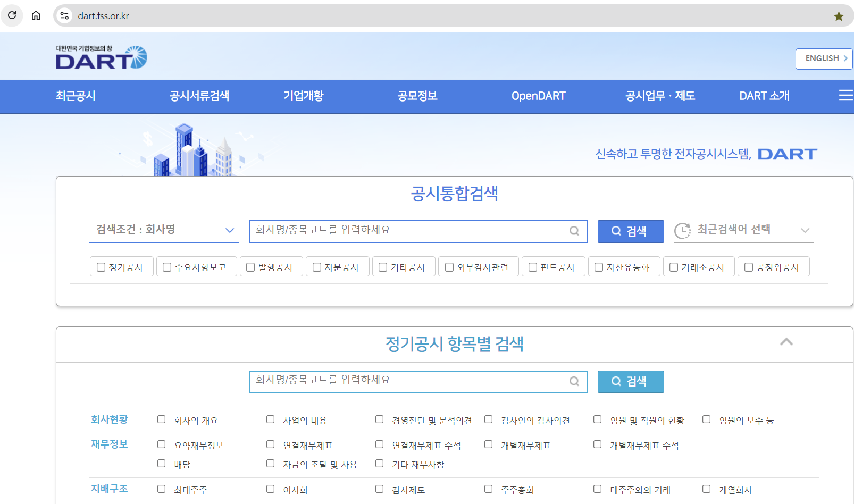Image resolution: width=854 pixels, height=504 pixels.
Task: Click the browser reload icon
Action: coord(12,15)
